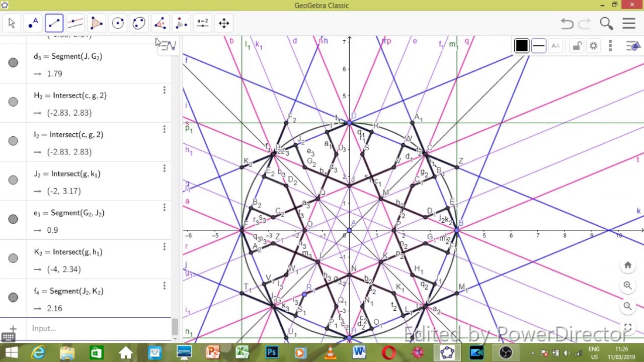Screen dimensions: 644x362
Task: Open VLC media player from taskbar
Action: (x=330, y=352)
